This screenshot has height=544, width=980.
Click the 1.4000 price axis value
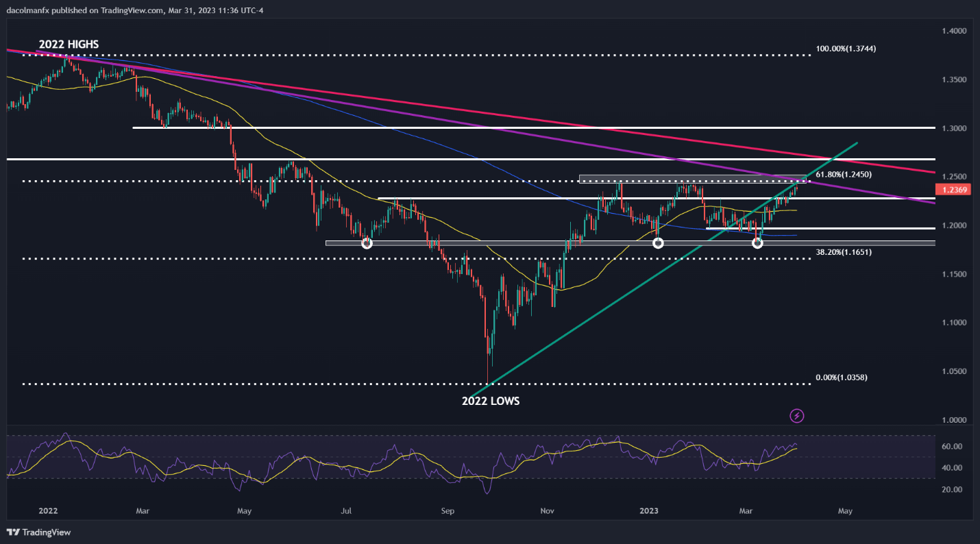(953, 32)
